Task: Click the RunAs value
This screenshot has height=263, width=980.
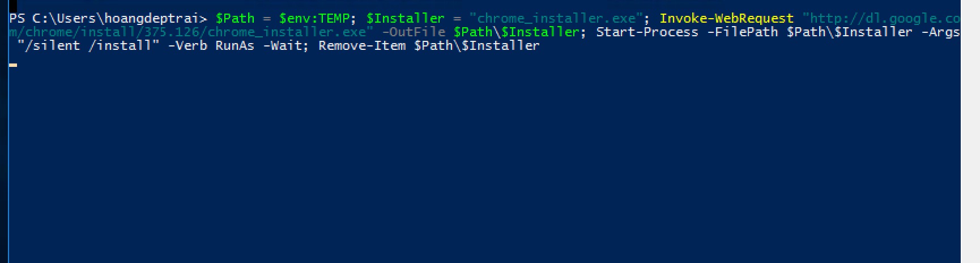Action: [235, 46]
